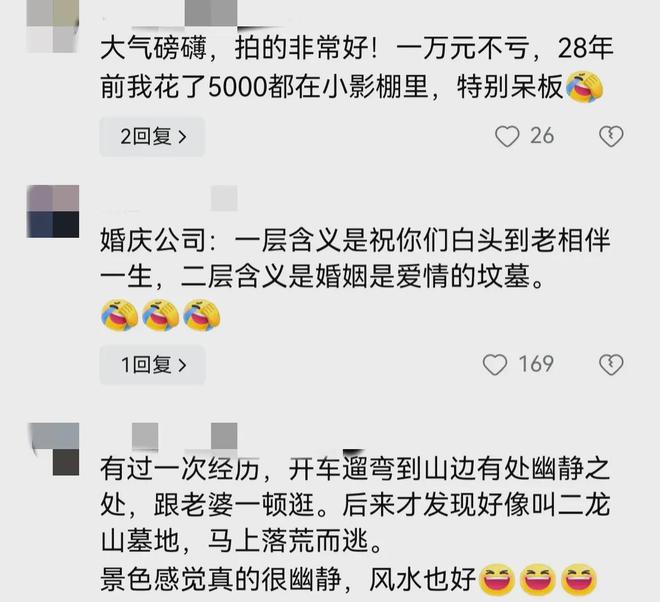Select the comment about 婚姻是爱情的坟墓
This screenshot has width=660, height=602.
click(x=355, y=279)
